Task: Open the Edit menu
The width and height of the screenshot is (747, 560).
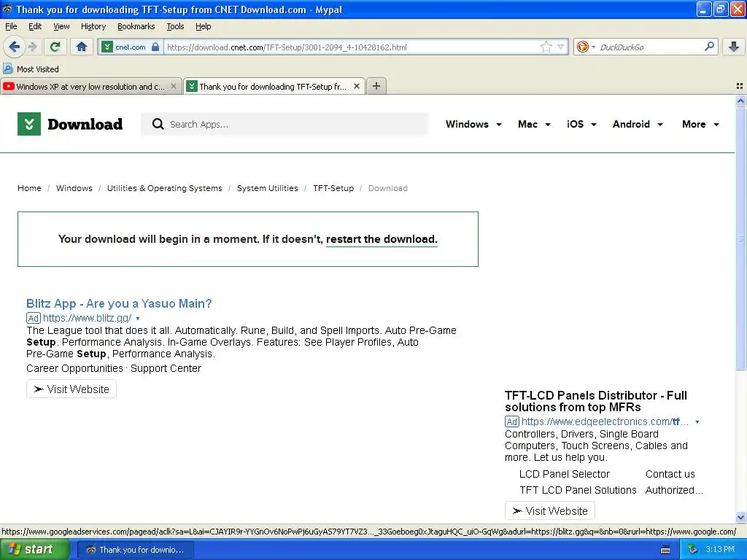Action: (x=35, y=26)
